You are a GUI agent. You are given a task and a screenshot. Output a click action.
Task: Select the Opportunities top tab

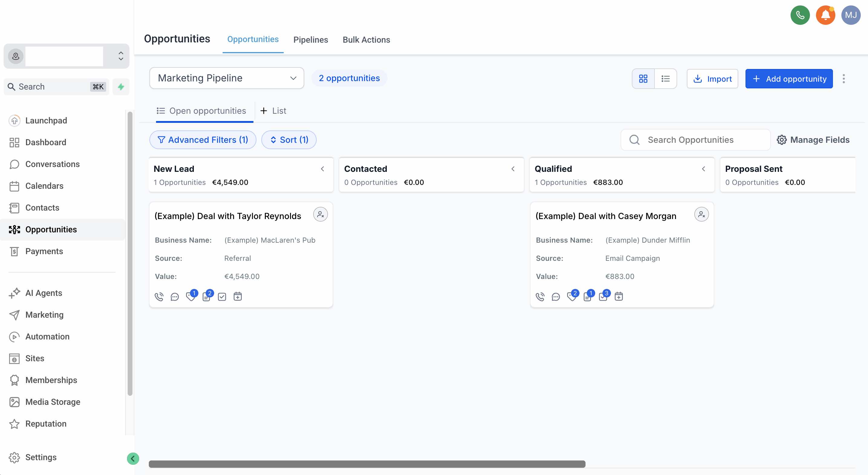coord(253,39)
